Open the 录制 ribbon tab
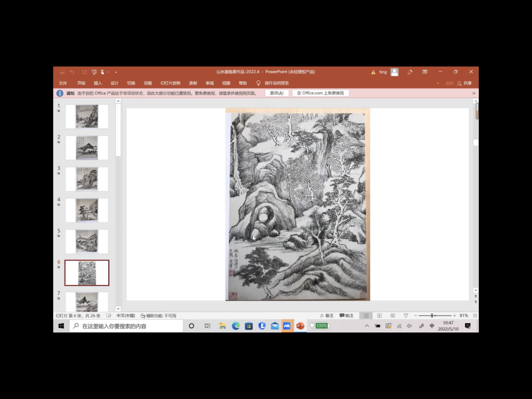The width and height of the screenshot is (532, 399). point(193,83)
